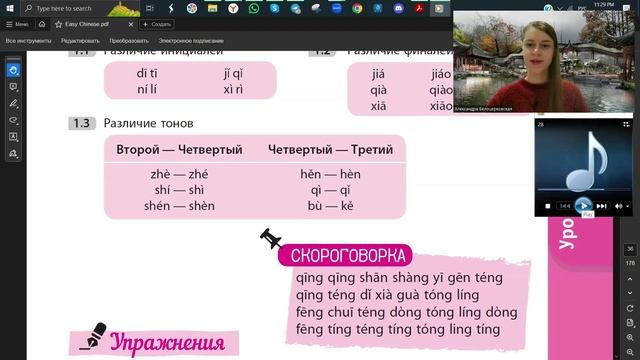Go to previous page with up chevron
Viewport: 640px width, 360px height.
(x=630, y=279)
